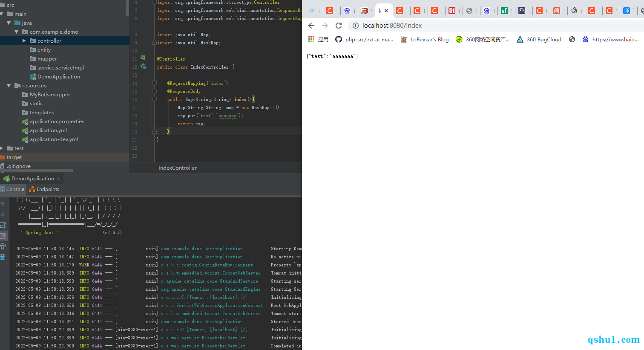The width and height of the screenshot is (644, 350).
Task: Click the project tree horizontal scrollbar
Action: pos(36,171)
